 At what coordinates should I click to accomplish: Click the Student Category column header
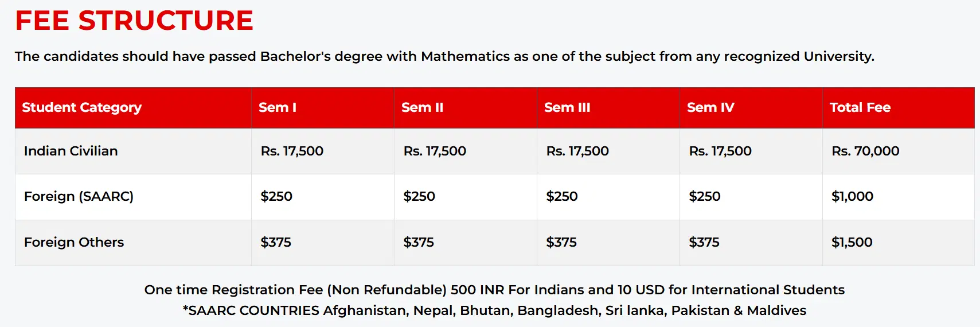tap(82, 107)
